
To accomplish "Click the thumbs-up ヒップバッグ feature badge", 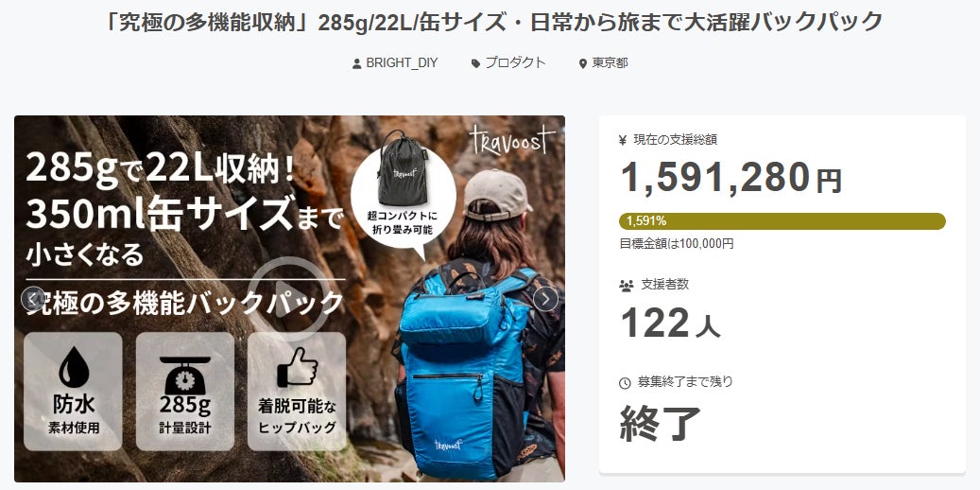I will (297, 391).
